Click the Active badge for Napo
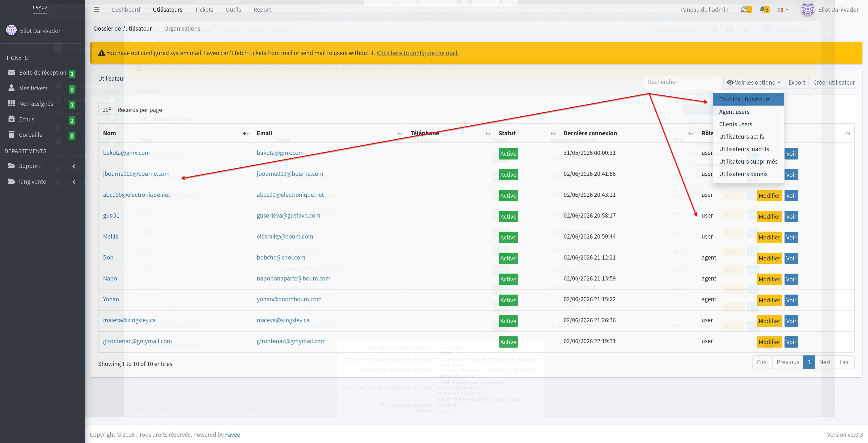 tap(508, 279)
